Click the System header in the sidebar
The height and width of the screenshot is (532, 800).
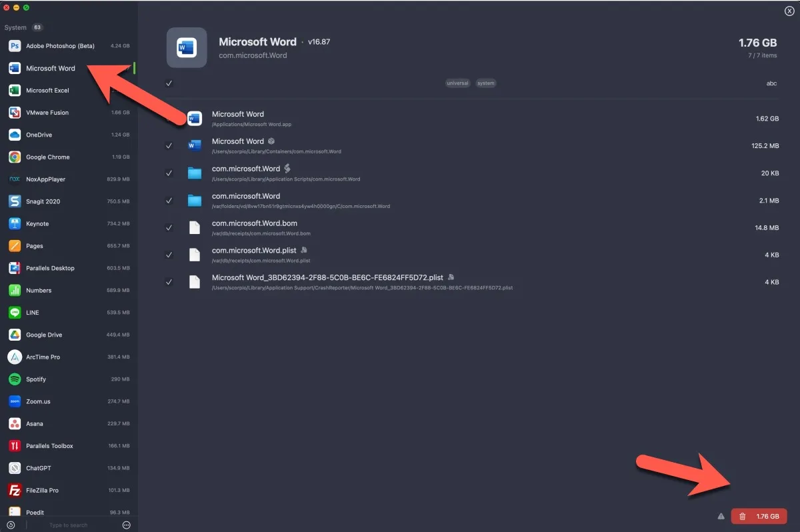[x=15, y=27]
